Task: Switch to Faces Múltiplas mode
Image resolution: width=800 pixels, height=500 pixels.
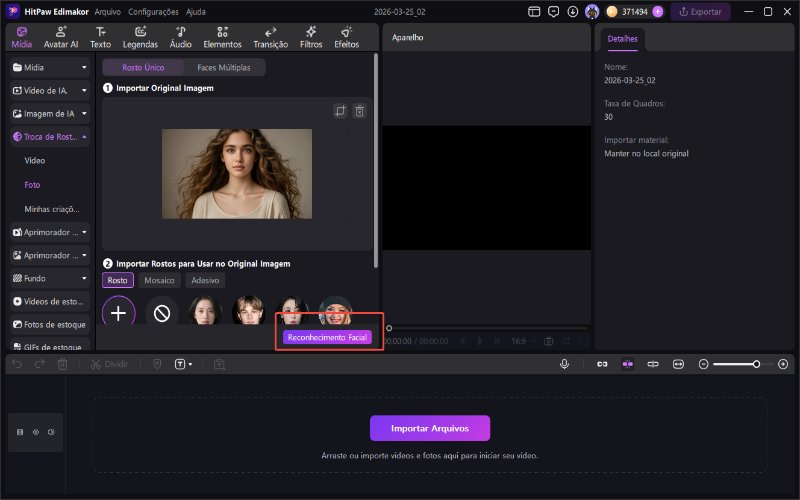Action: [224, 68]
